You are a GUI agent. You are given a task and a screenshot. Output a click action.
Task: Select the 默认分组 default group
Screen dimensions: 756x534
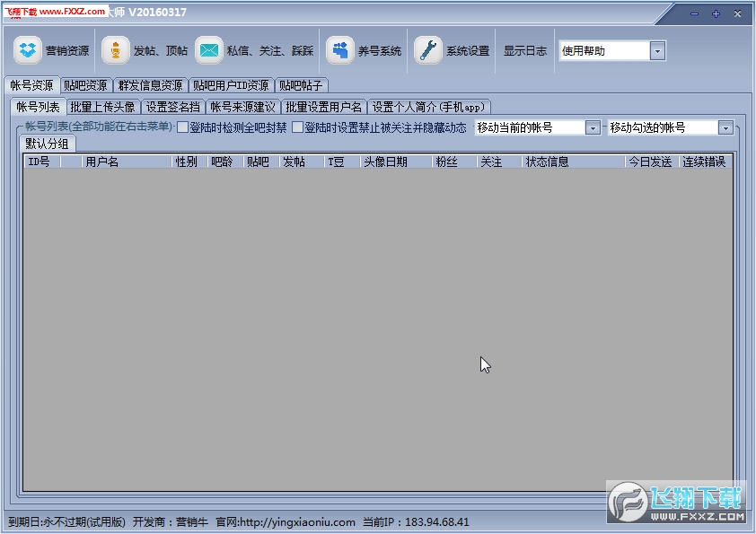point(47,144)
